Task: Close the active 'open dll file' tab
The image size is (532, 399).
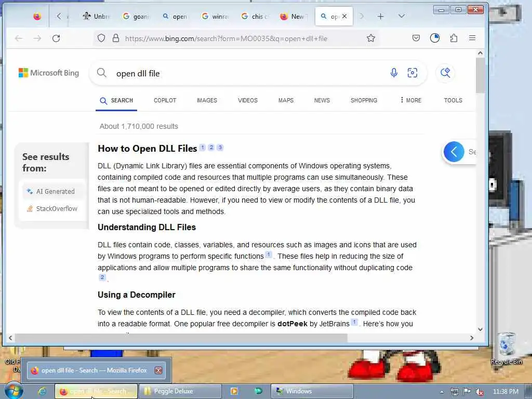Action: (344, 16)
